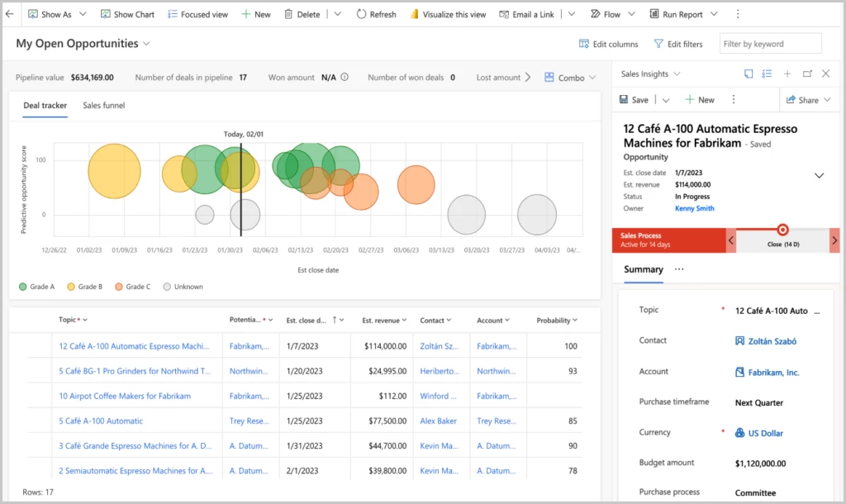Switch to the Sales funnel tab
The height and width of the screenshot is (504, 846).
click(102, 105)
